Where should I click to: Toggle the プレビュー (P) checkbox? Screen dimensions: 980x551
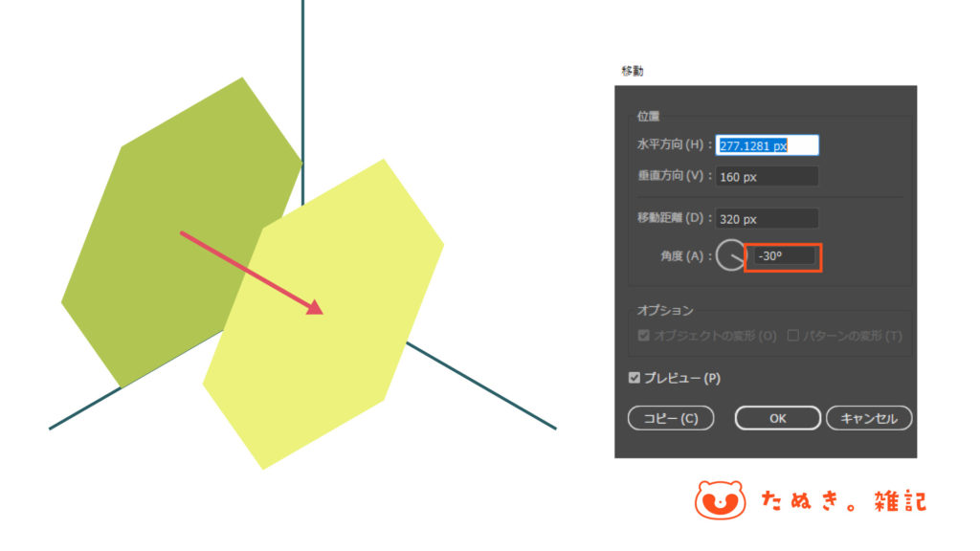pos(635,378)
